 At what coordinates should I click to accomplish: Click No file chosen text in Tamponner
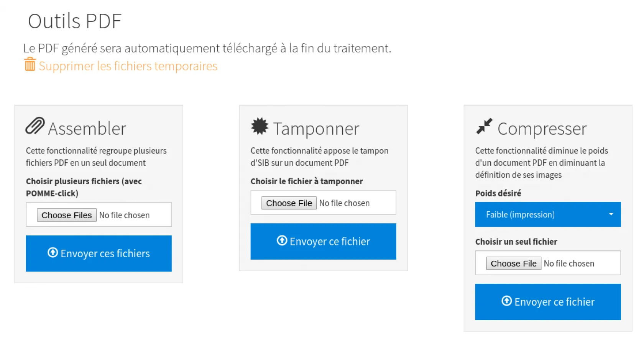pyautogui.click(x=344, y=203)
